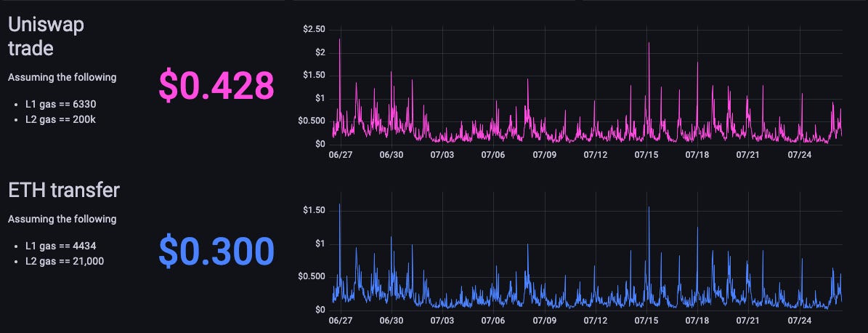Click the 07/18 date on ETH transfer chart
The width and height of the screenshot is (868, 333).
[x=697, y=320]
